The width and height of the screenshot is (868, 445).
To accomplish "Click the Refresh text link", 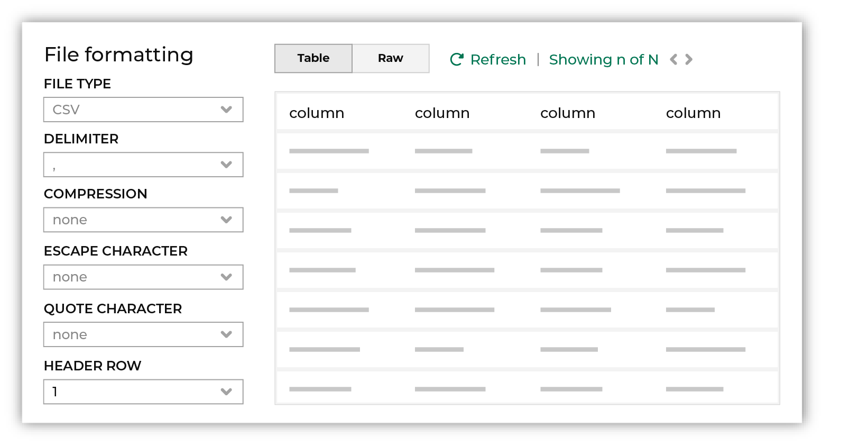I will coord(498,60).
